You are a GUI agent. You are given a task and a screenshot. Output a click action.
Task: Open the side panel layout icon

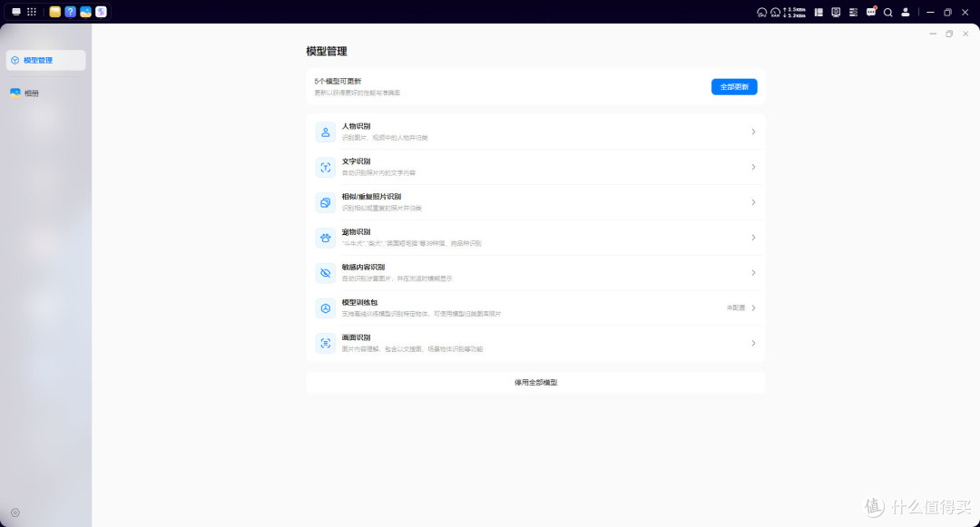pyautogui.click(x=818, y=12)
